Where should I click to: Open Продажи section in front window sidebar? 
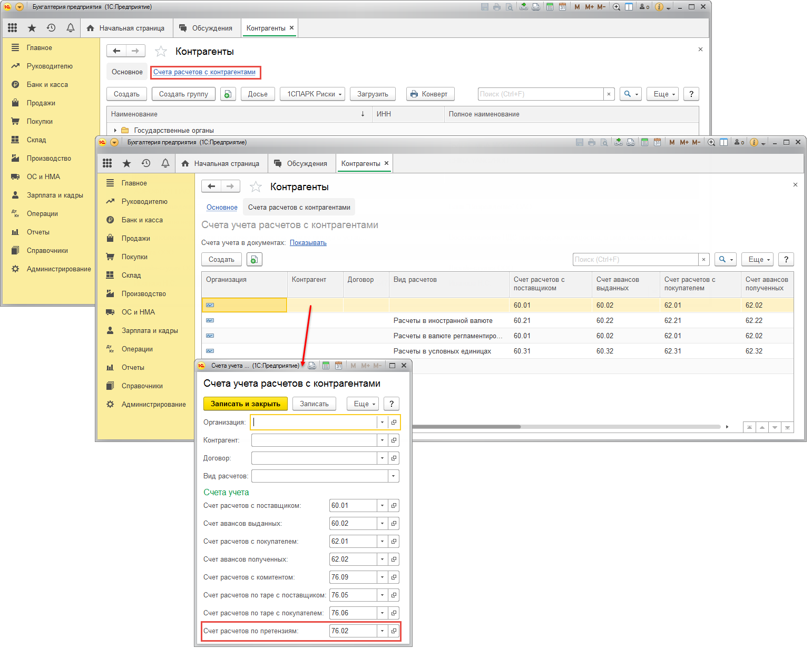135,238
